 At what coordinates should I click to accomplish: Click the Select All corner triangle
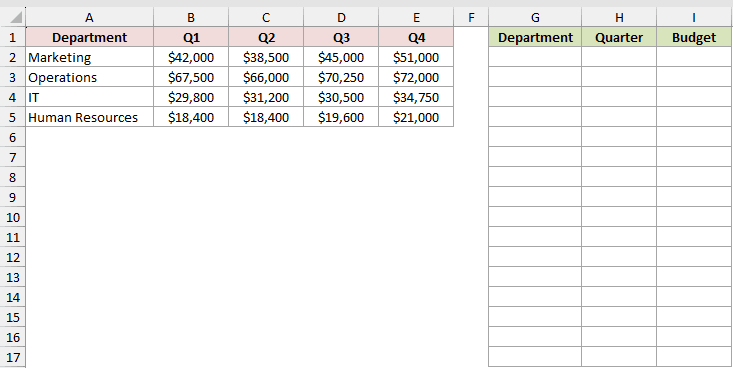(x=16, y=18)
